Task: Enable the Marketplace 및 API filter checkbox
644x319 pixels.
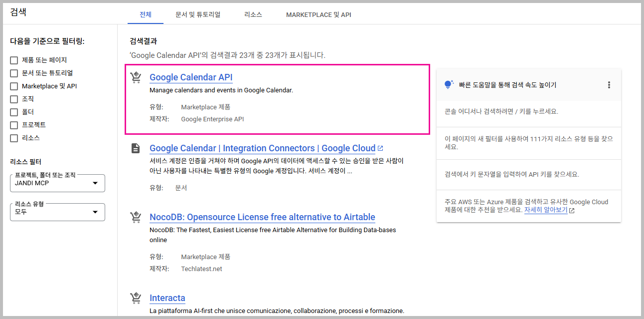Action: (x=14, y=86)
